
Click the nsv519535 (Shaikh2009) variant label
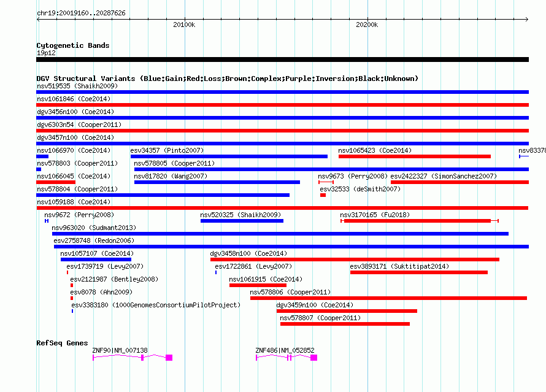click(77, 86)
